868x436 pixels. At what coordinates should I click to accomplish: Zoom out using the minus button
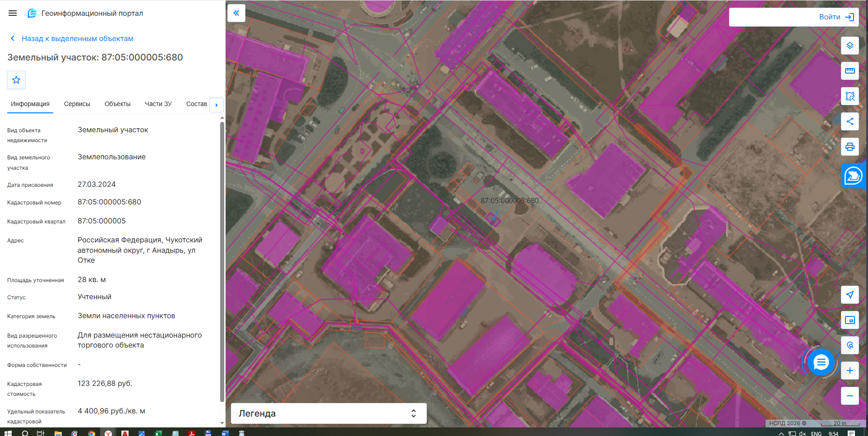[x=850, y=396]
